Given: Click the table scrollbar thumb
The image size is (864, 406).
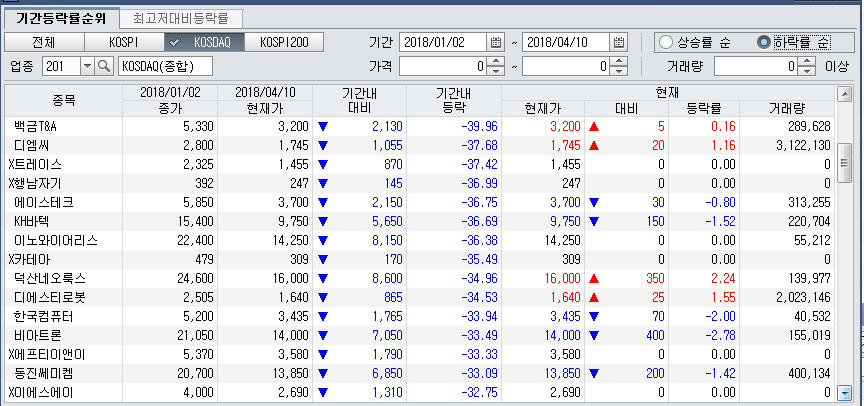Looking at the screenshot, I should pos(844,162).
